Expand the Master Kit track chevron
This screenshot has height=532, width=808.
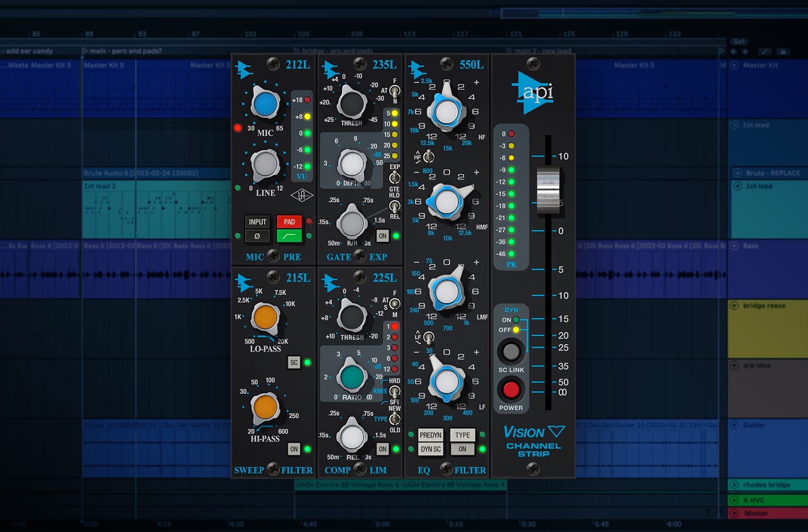[x=734, y=65]
